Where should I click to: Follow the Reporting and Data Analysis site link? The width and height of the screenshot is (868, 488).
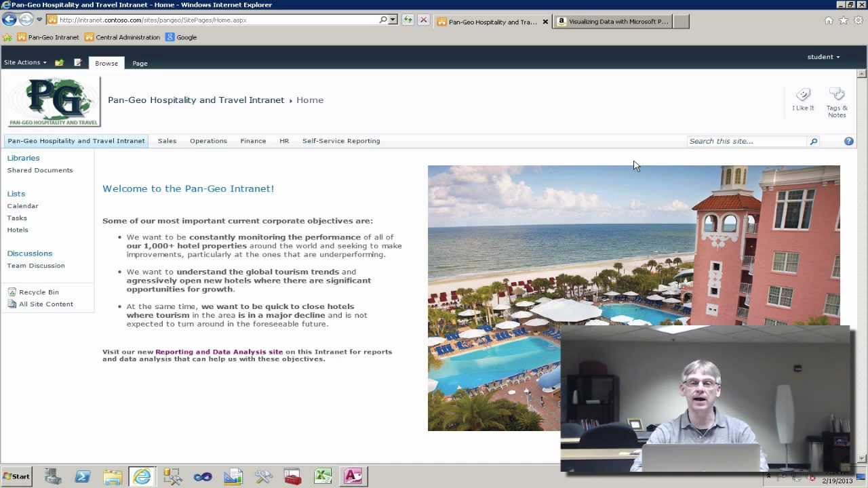coord(219,352)
